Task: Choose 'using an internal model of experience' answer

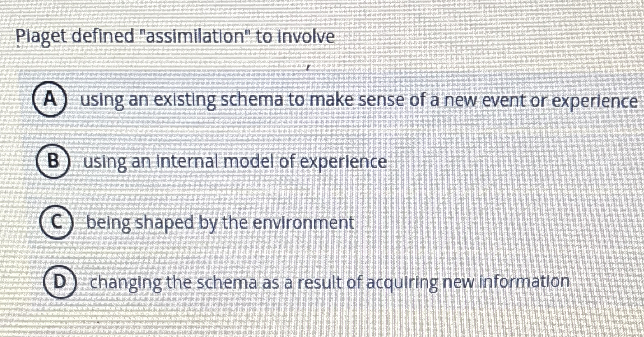Action: (x=235, y=161)
